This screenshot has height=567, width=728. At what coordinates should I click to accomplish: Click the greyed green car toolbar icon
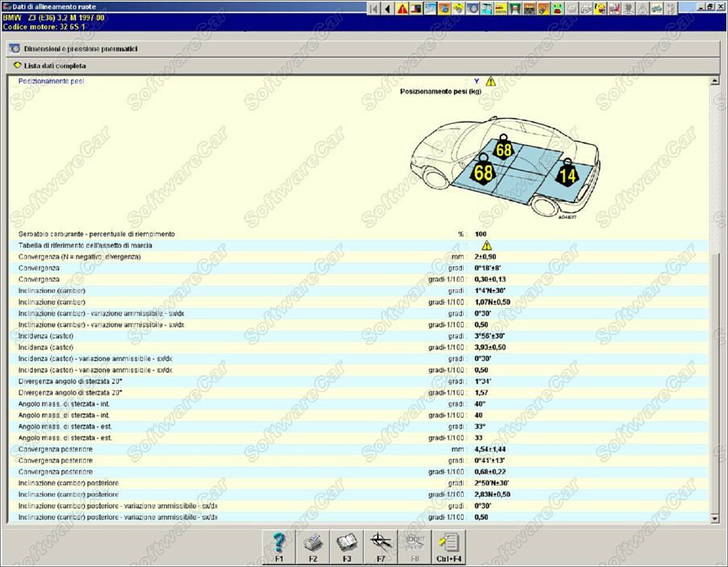[x=656, y=8]
